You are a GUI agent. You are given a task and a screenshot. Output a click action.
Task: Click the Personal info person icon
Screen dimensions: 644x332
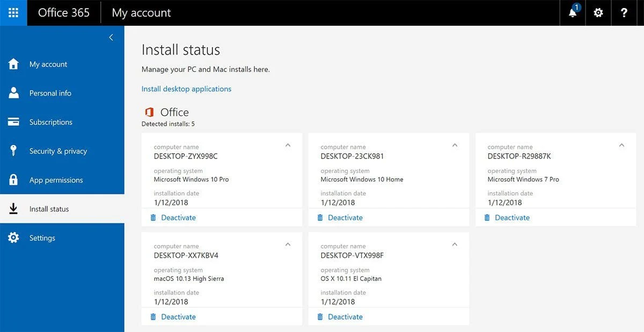click(x=13, y=92)
